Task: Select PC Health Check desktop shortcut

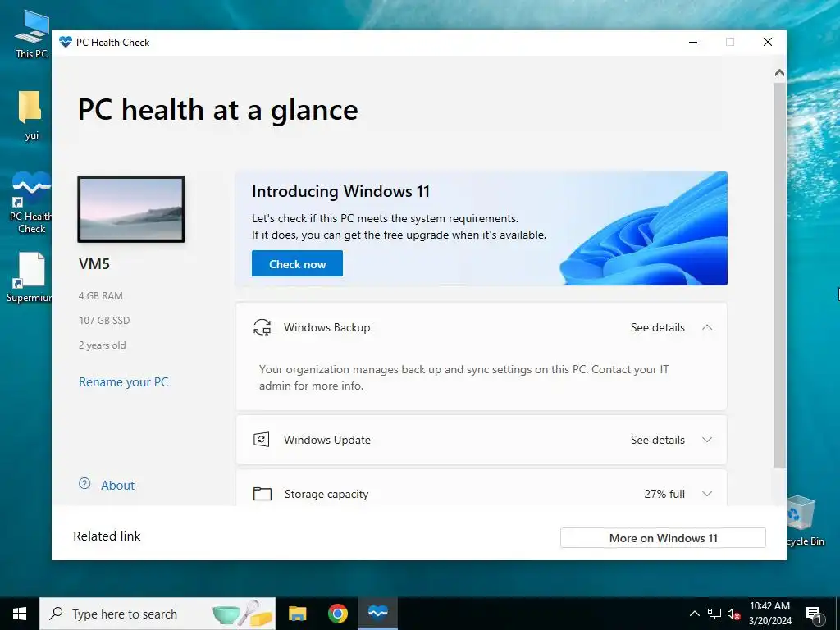Action: point(31,203)
